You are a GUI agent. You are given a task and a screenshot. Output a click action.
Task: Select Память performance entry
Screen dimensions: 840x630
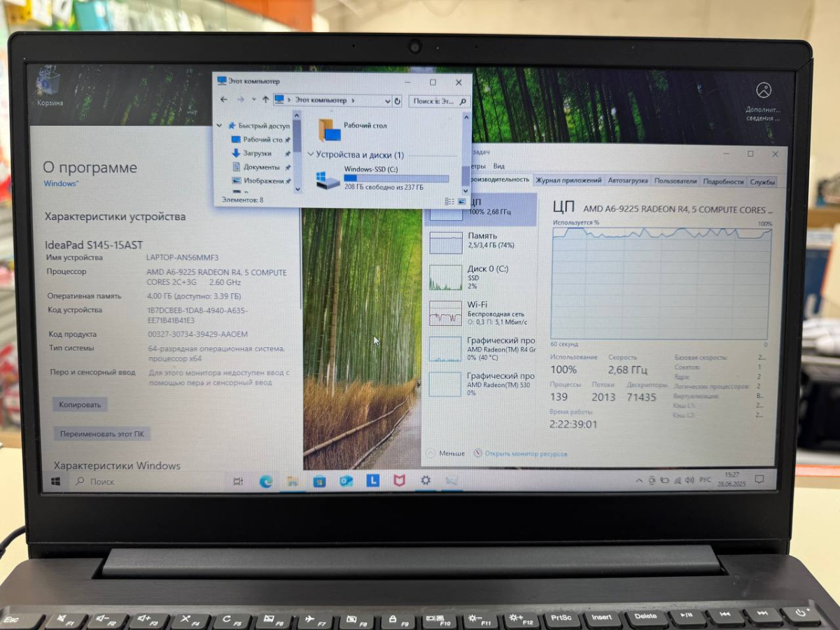tap(479, 241)
